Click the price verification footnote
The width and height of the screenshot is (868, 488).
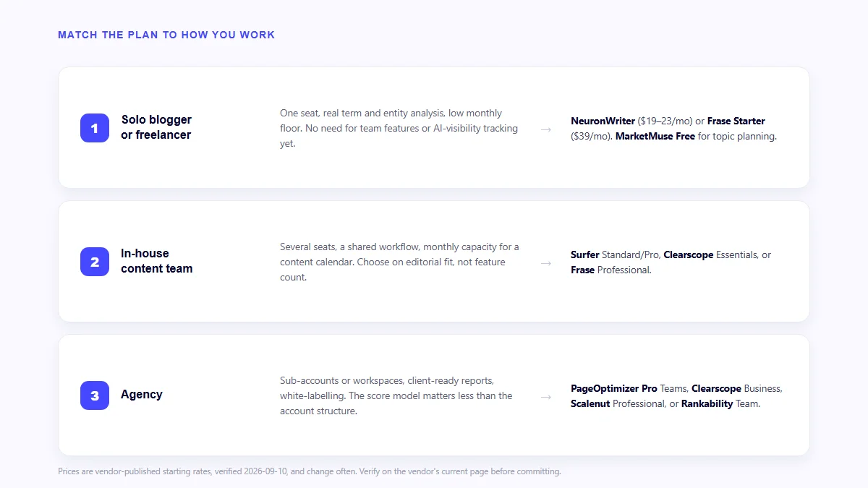[310, 471]
